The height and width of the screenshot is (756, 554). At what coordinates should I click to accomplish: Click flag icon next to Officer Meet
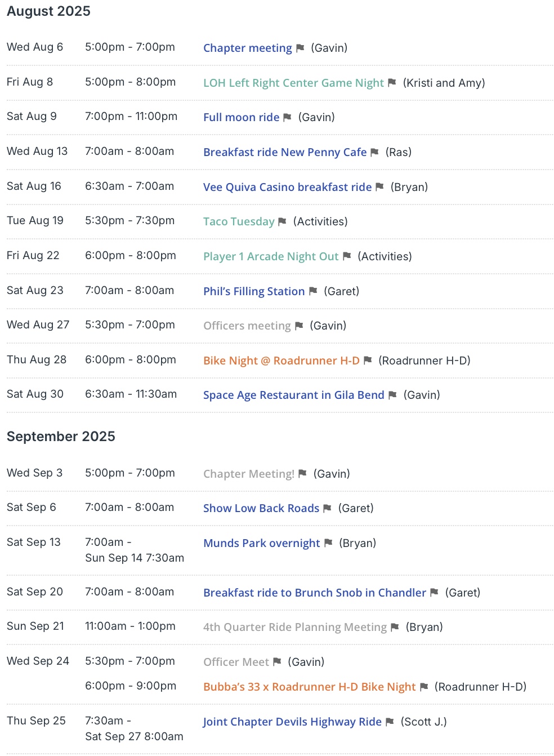[x=277, y=661]
